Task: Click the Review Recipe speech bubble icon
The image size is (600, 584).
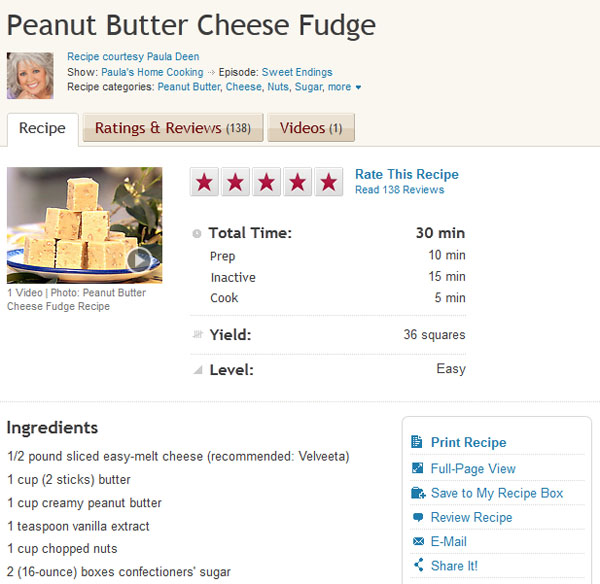Action: click(x=418, y=517)
